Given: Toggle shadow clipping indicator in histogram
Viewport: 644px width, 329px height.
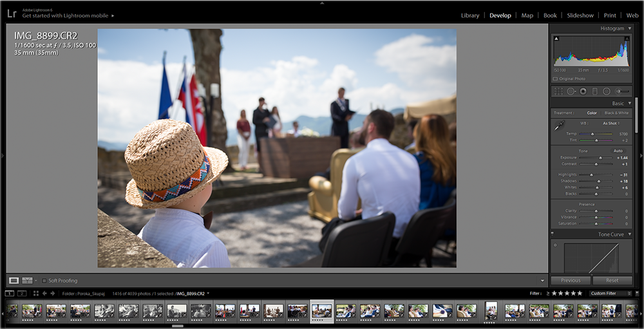Looking at the screenshot, I should (x=556, y=39).
